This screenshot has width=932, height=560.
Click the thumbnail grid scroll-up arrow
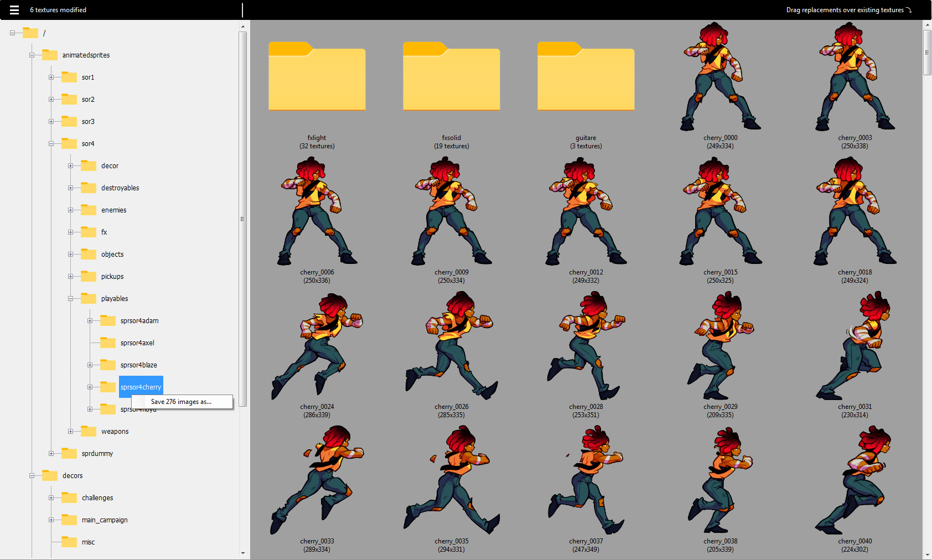[927, 25]
